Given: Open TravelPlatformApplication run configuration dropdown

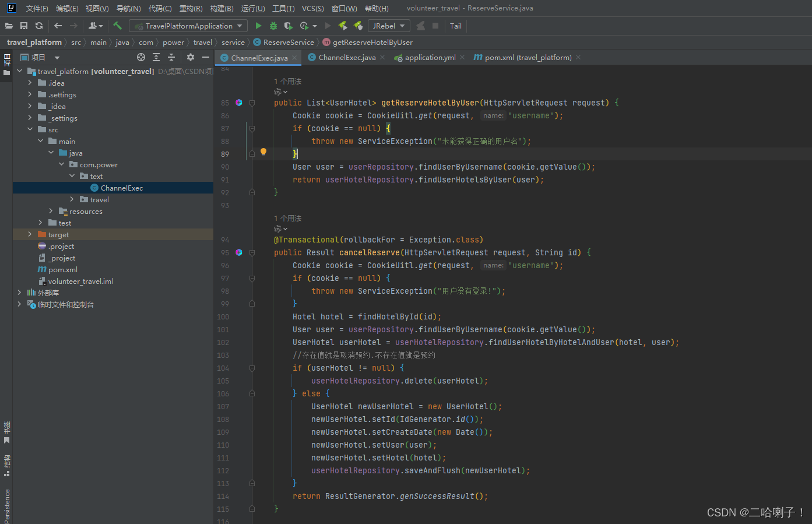Looking at the screenshot, I should [188, 26].
